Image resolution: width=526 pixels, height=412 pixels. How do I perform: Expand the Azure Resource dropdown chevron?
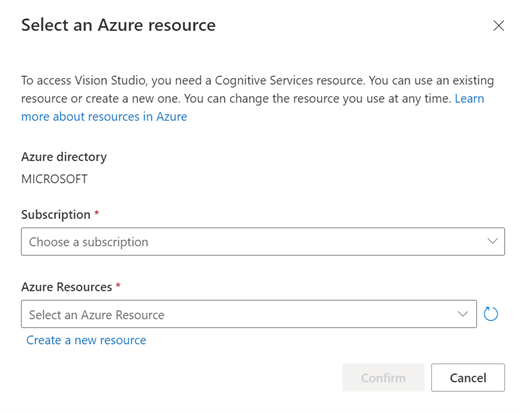pos(463,314)
